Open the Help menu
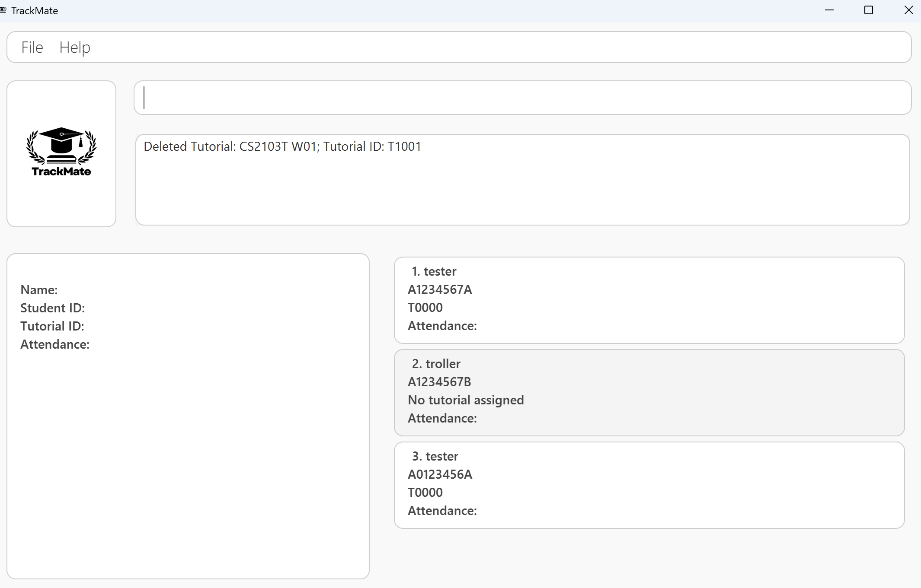 click(x=75, y=47)
